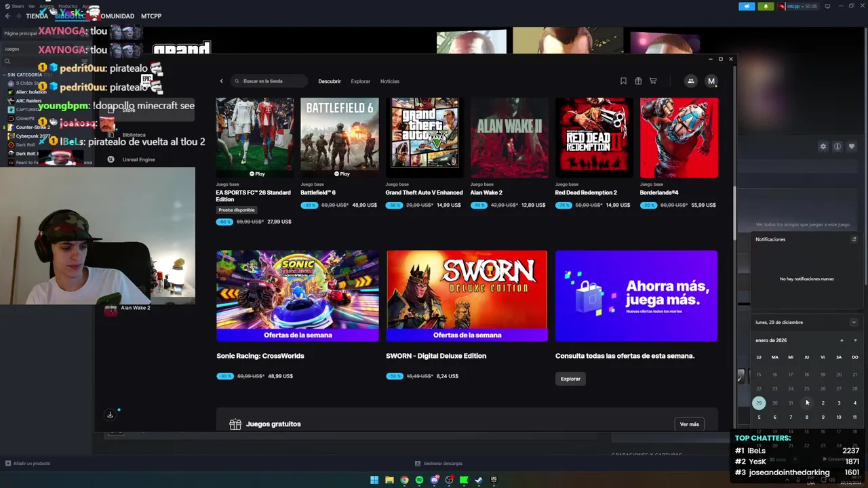The image size is (868, 488).
Task: Switch to Noticias tab
Action: [390, 81]
